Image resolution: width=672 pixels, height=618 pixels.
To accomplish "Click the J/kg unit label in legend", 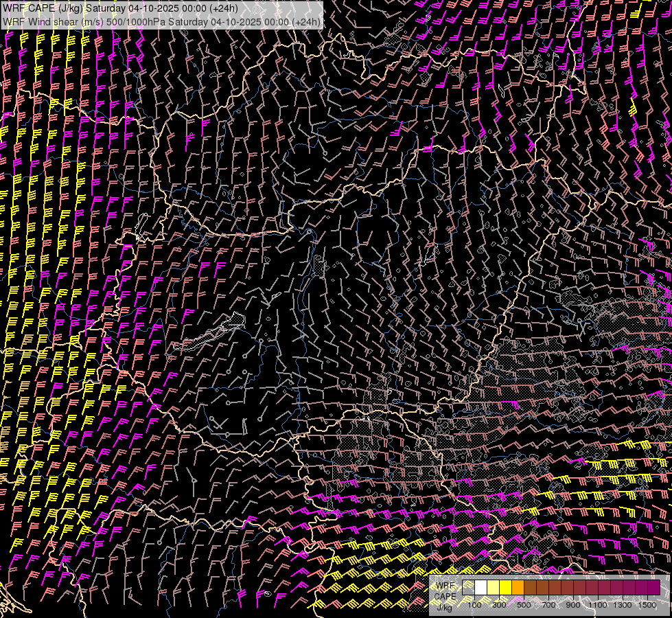I will coord(445,607).
